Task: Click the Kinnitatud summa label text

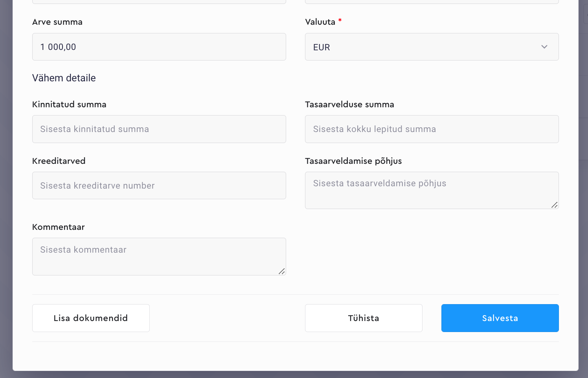Action: pyautogui.click(x=69, y=105)
